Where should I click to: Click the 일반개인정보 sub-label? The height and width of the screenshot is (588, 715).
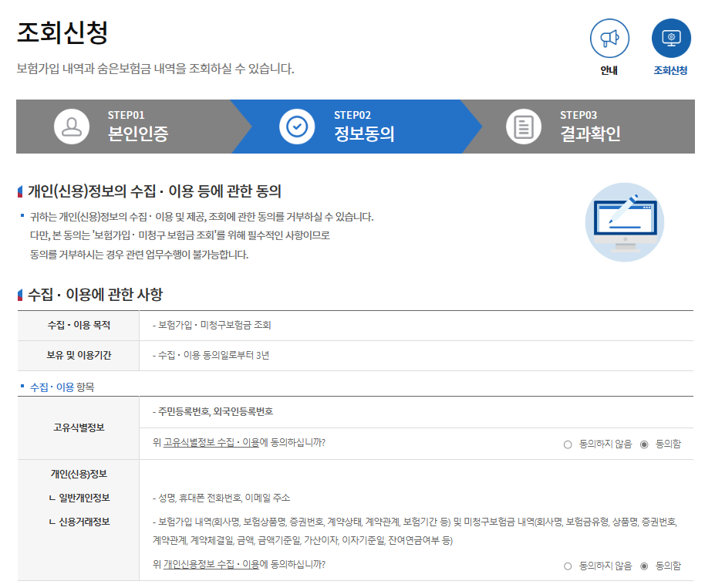(79, 498)
